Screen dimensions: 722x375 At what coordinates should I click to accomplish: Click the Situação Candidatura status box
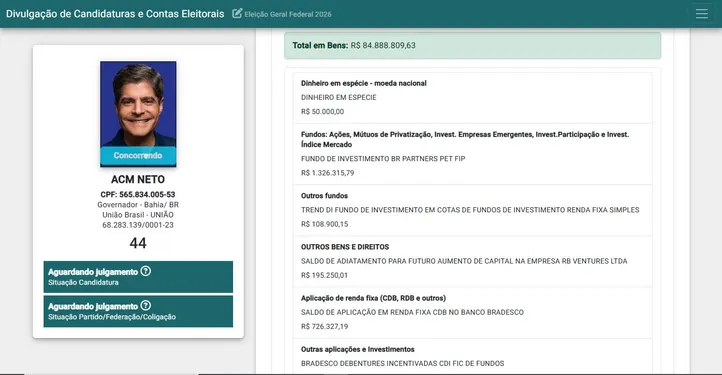point(138,277)
